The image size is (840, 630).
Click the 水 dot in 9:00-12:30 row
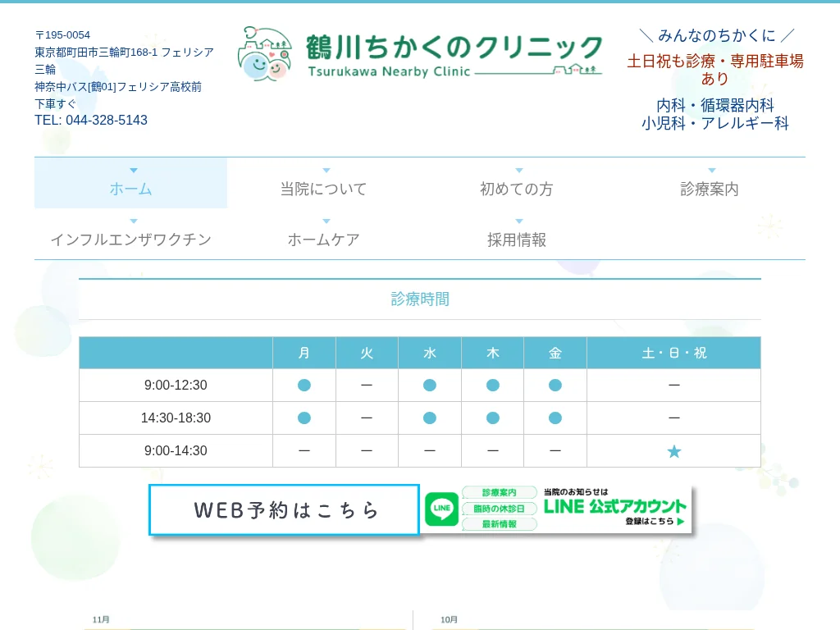pyautogui.click(x=430, y=386)
